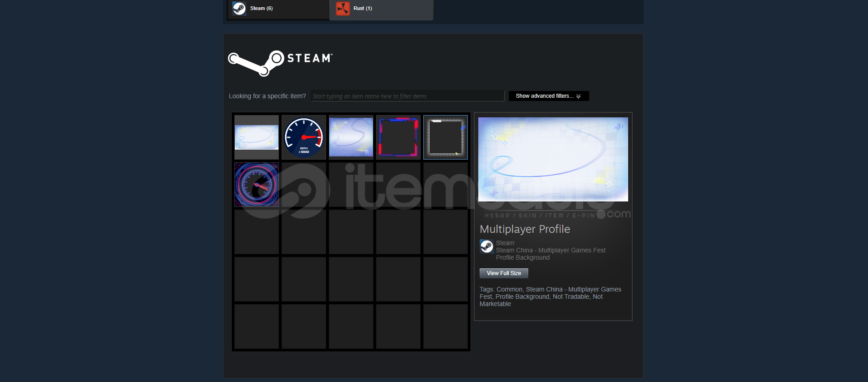Click the Steam icon in the Steam tab

[239, 9]
